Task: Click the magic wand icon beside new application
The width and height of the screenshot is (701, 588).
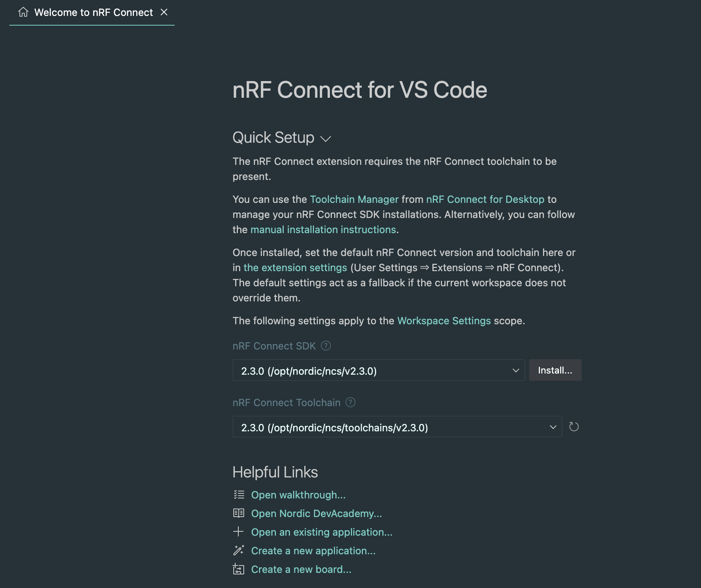Action: [239, 550]
